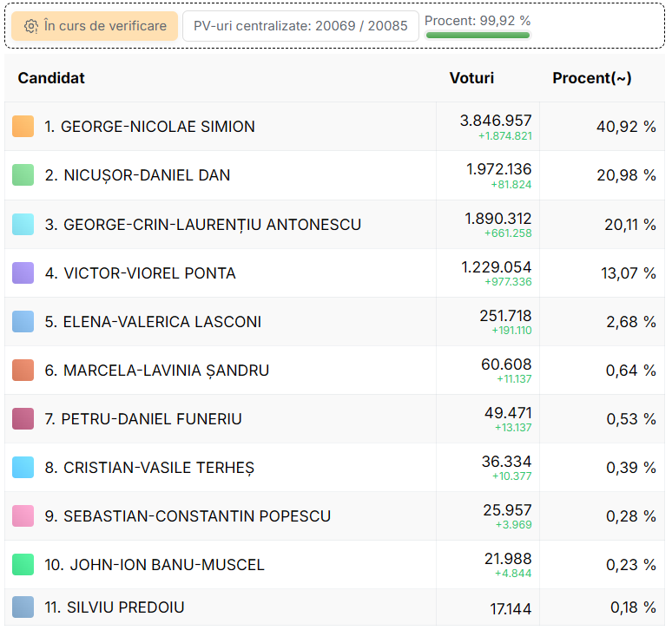Click the swatch beside Petru-Daniel Funeriu
The image size is (672, 630).
pos(23,419)
